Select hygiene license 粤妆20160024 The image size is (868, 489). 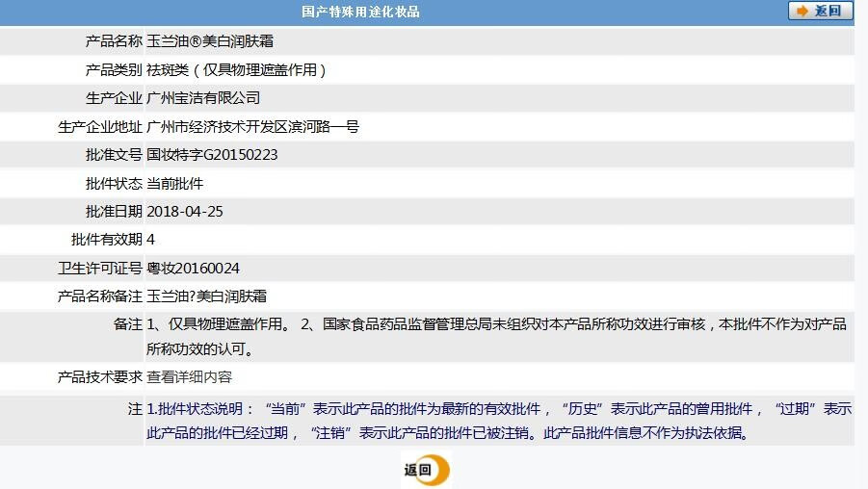194,269
